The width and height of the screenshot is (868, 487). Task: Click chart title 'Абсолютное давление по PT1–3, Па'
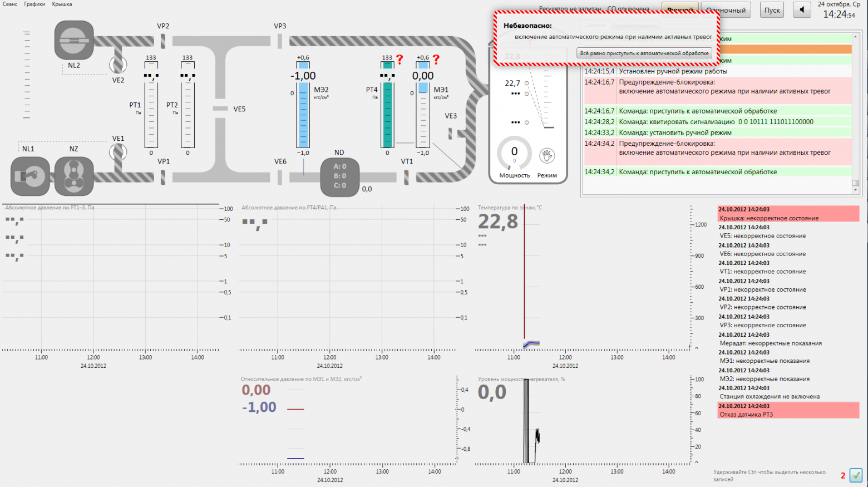[x=50, y=208]
